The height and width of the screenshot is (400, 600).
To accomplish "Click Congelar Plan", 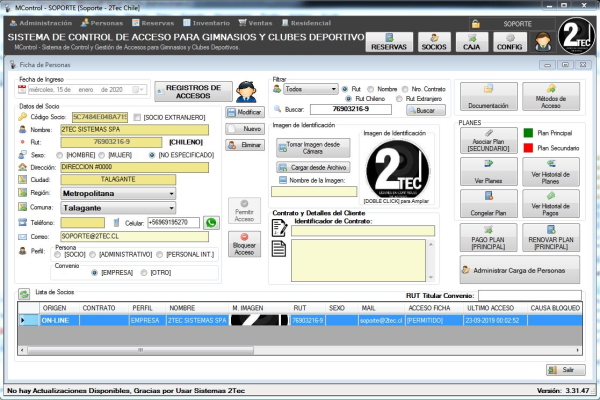I will tap(489, 204).
